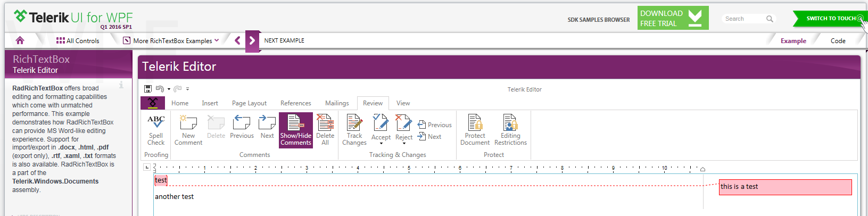Image resolution: width=868 pixels, height=216 pixels.
Task: Open the purple application menu button
Action: 153,103
